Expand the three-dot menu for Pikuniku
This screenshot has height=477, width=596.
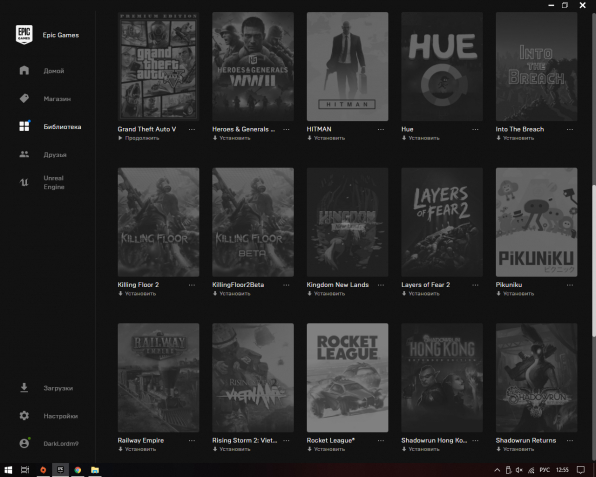[x=570, y=285]
